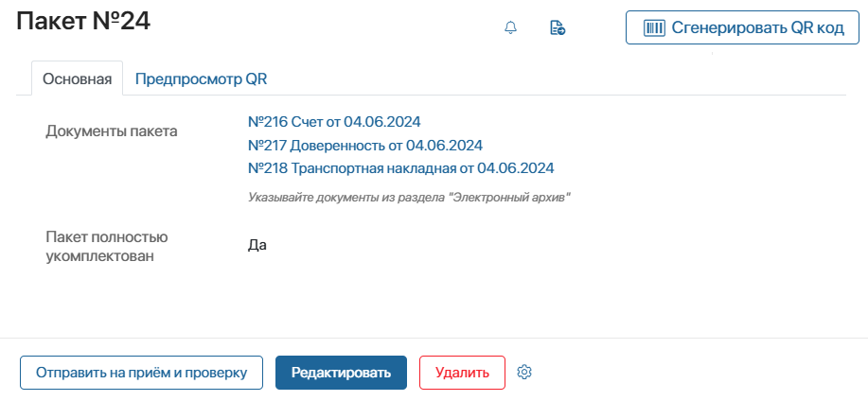Click the document export icon
Image resolution: width=868 pixels, height=401 pixels.
(x=558, y=28)
